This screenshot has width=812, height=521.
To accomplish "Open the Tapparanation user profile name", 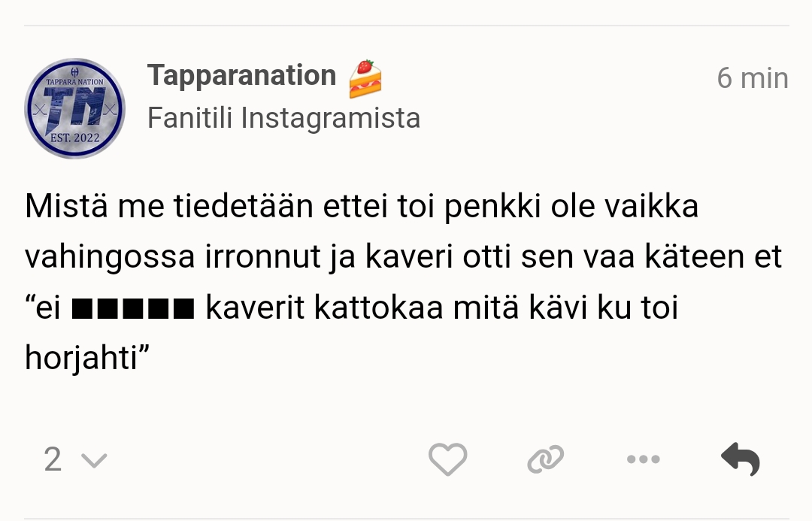I will click(241, 76).
